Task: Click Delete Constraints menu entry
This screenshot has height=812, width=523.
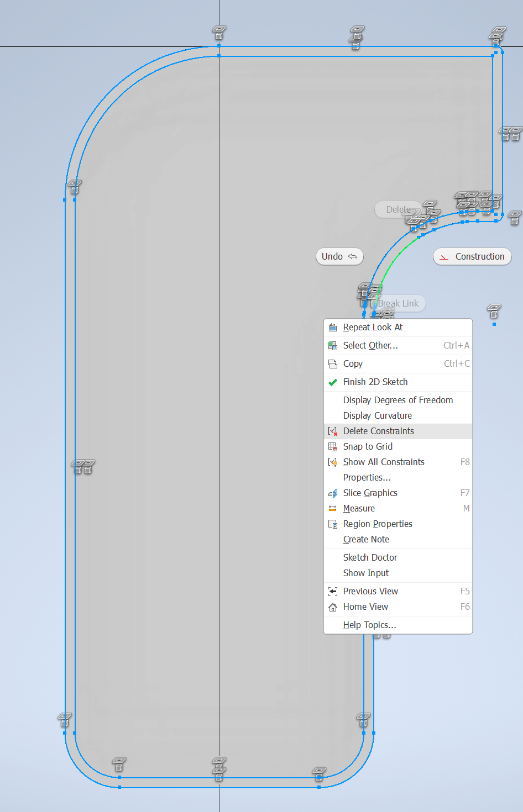Action: click(398, 431)
